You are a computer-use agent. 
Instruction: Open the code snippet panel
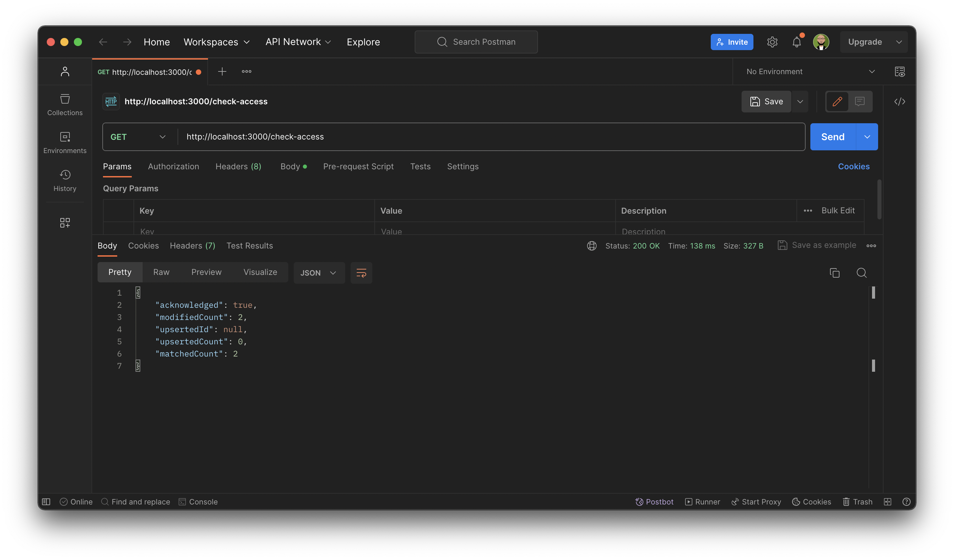point(900,101)
